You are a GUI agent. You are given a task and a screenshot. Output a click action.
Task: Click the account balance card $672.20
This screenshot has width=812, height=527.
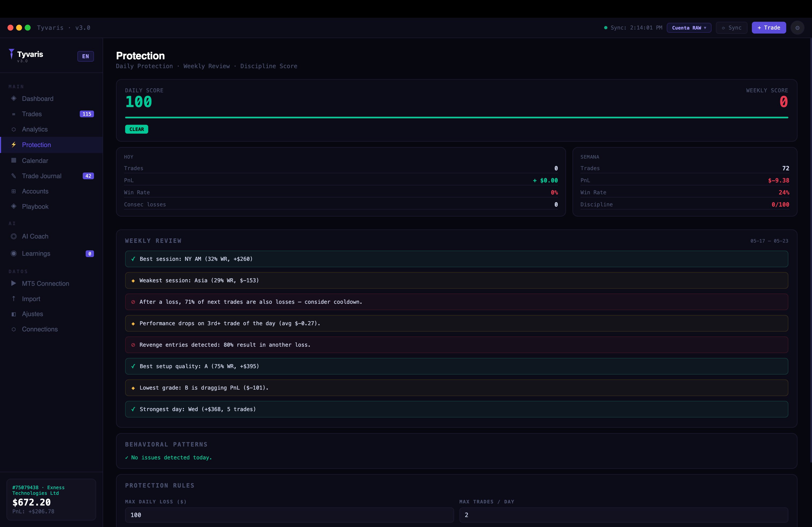tap(51, 499)
